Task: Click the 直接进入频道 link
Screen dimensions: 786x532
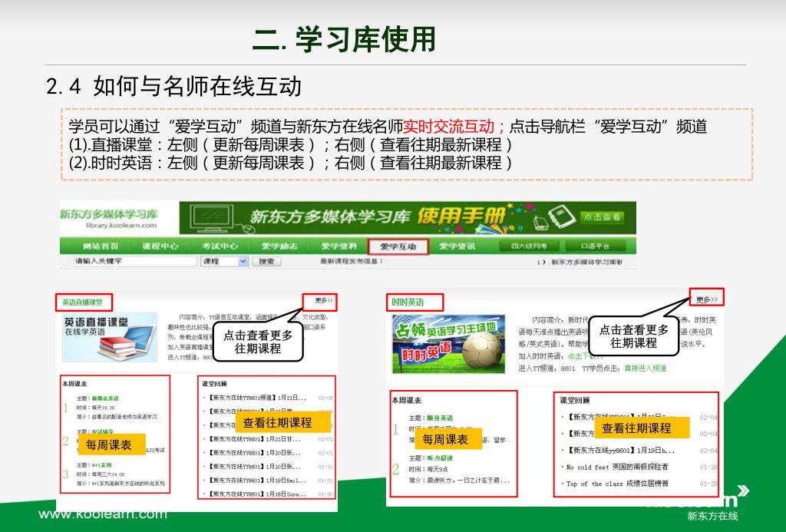Action: pos(645,368)
